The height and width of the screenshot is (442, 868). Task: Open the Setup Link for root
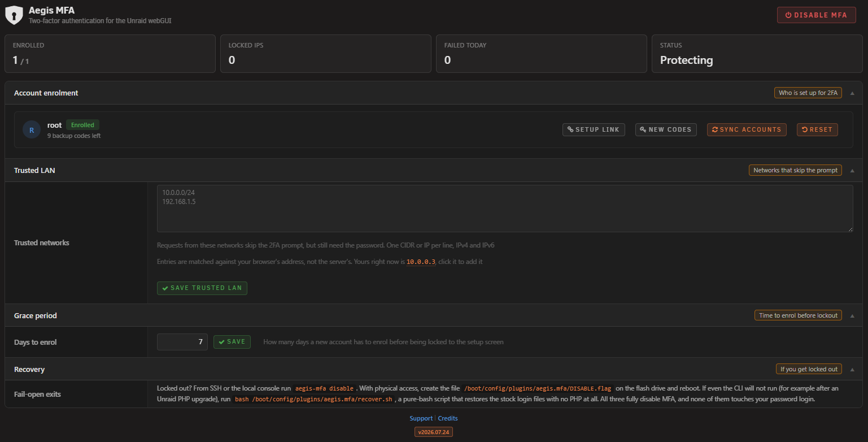(x=593, y=129)
